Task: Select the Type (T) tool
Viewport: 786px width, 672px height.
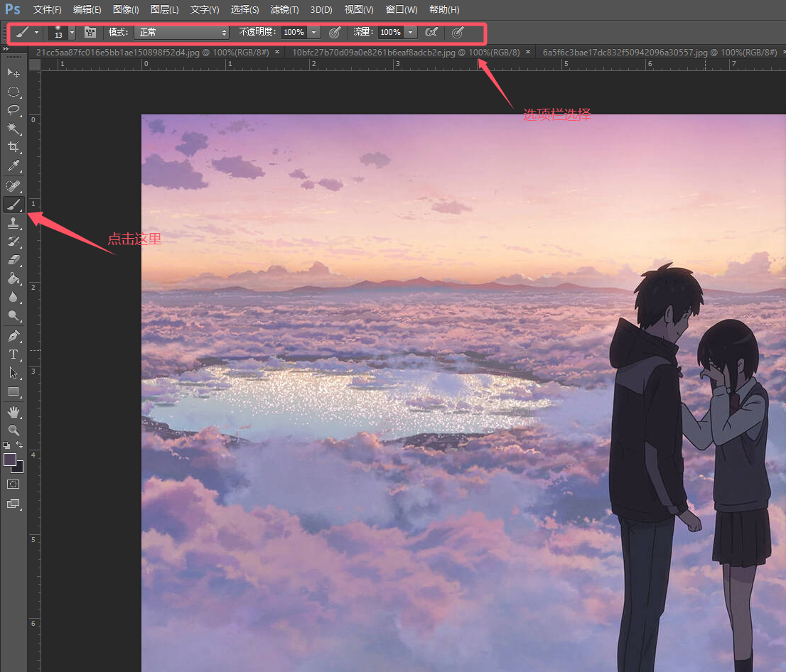Action: click(x=14, y=354)
